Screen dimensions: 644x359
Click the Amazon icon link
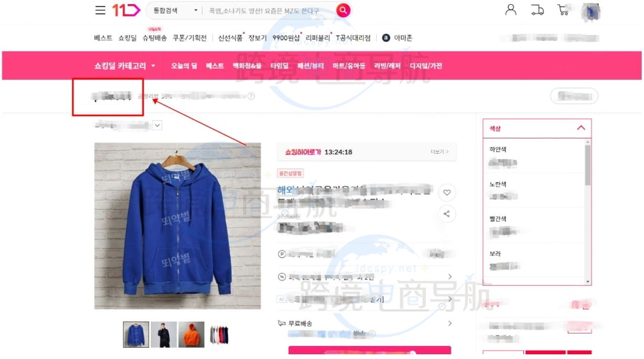coord(397,38)
